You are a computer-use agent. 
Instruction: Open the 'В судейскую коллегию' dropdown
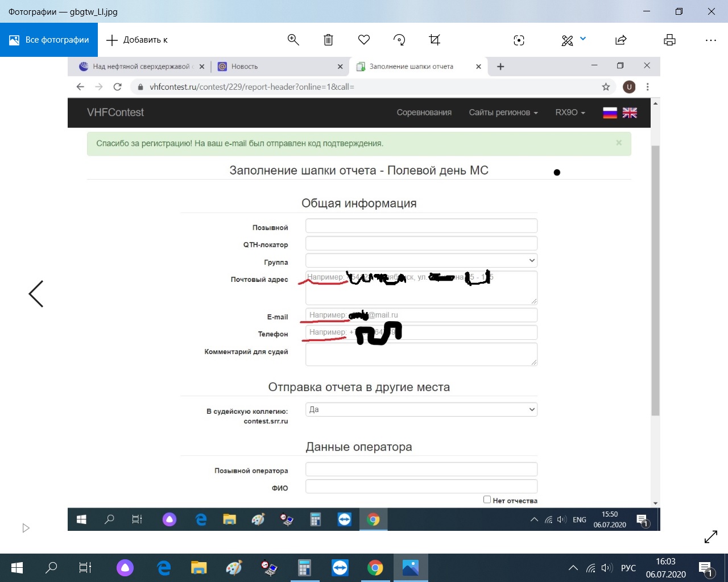pyautogui.click(x=421, y=410)
